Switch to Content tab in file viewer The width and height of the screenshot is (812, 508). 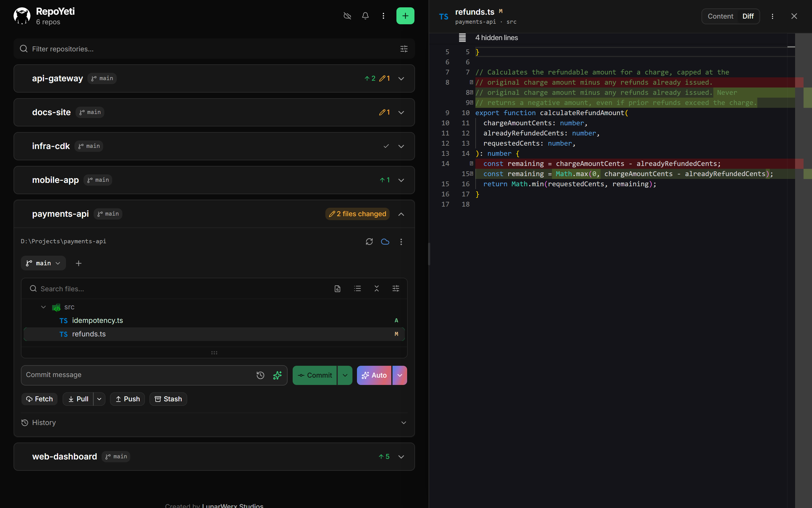(x=720, y=16)
